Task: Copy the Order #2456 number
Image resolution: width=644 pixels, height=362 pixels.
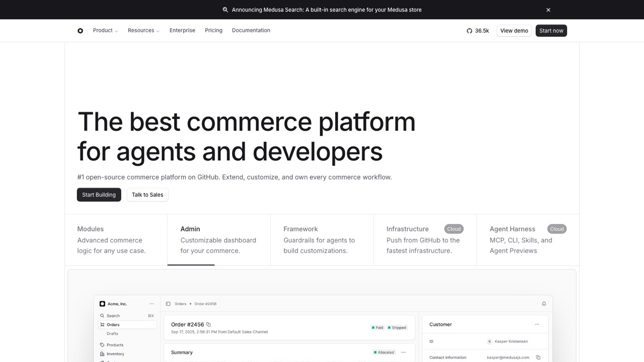Action: coord(208,324)
